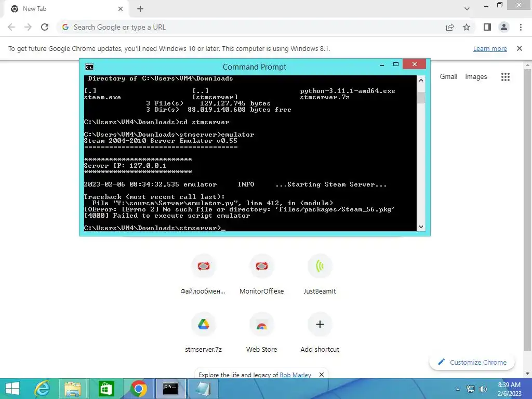Dismiss the Bob Marley promo
532x399 pixels.
coord(321,375)
